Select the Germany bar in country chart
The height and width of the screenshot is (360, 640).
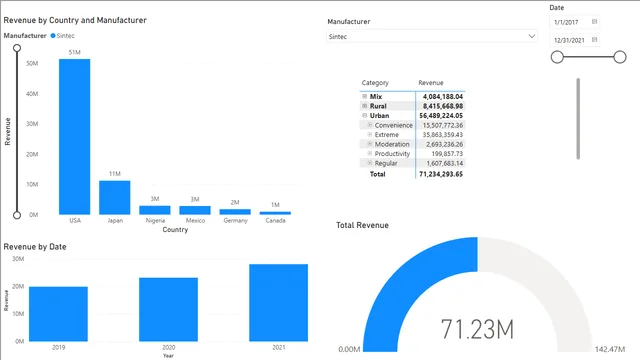235,212
